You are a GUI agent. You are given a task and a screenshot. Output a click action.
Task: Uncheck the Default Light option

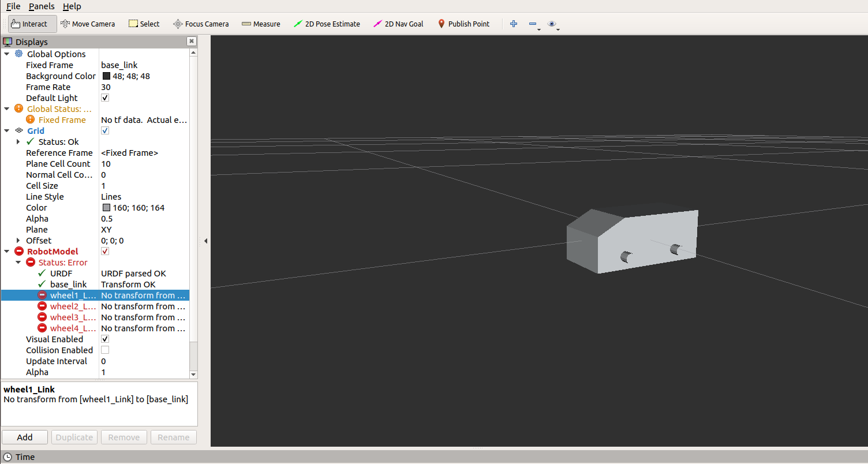click(104, 97)
